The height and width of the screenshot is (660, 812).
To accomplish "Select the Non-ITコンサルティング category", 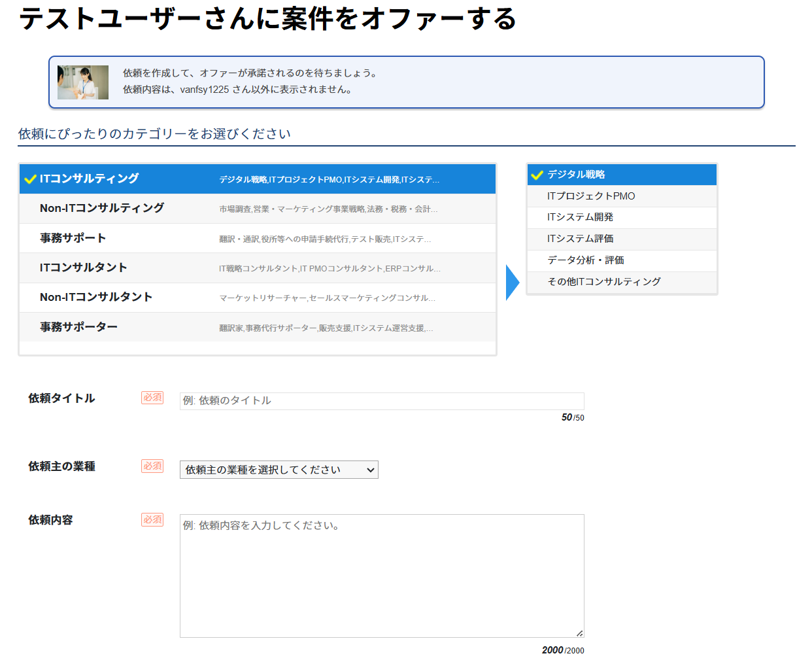I will pos(258,209).
